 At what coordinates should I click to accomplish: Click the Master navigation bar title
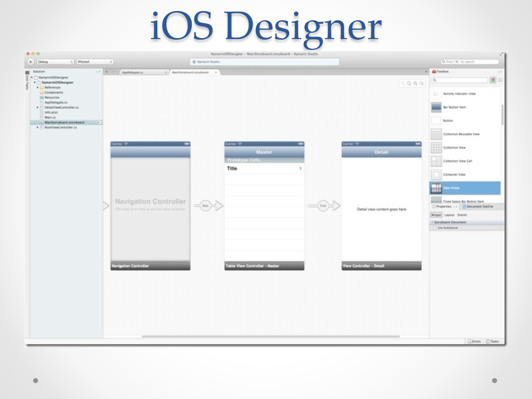[264, 152]
